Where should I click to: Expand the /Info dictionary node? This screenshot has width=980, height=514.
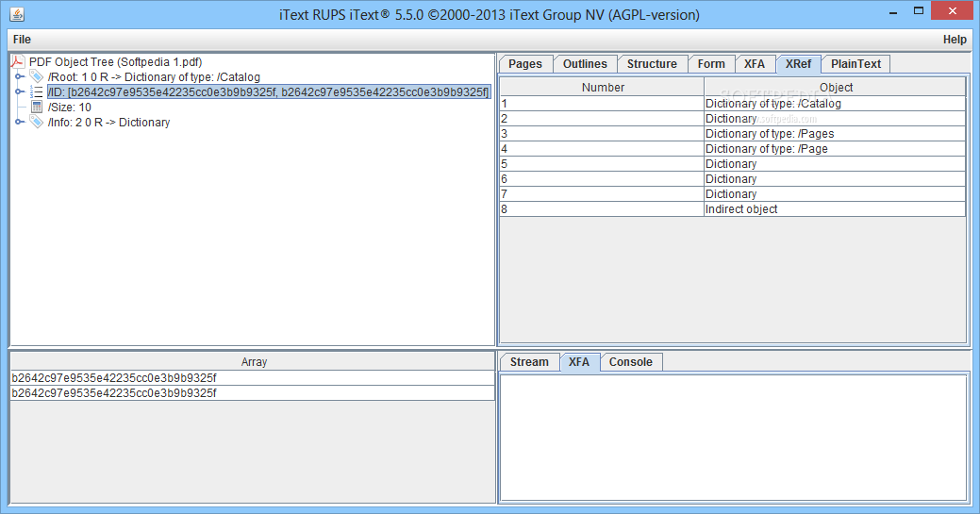click(20, 122)
